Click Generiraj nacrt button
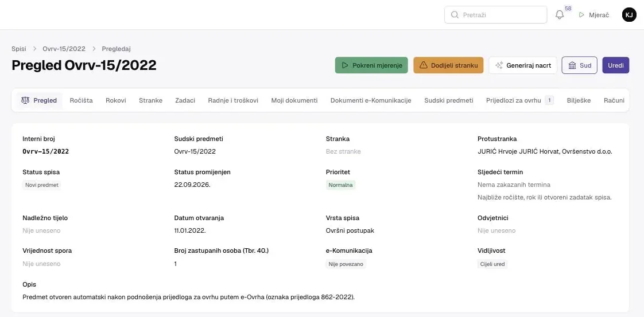The image size is (644, 317). pos(523,65)
